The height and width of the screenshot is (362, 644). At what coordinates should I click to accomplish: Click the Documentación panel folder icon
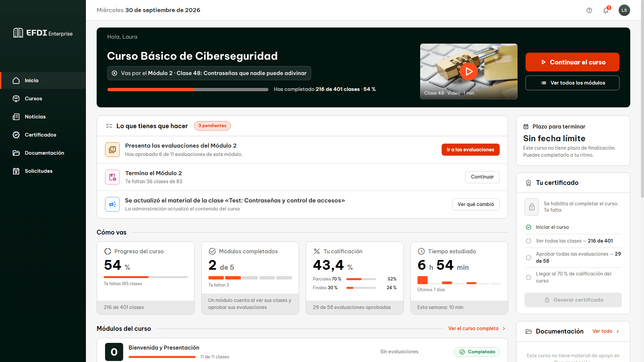pos(529,331)
